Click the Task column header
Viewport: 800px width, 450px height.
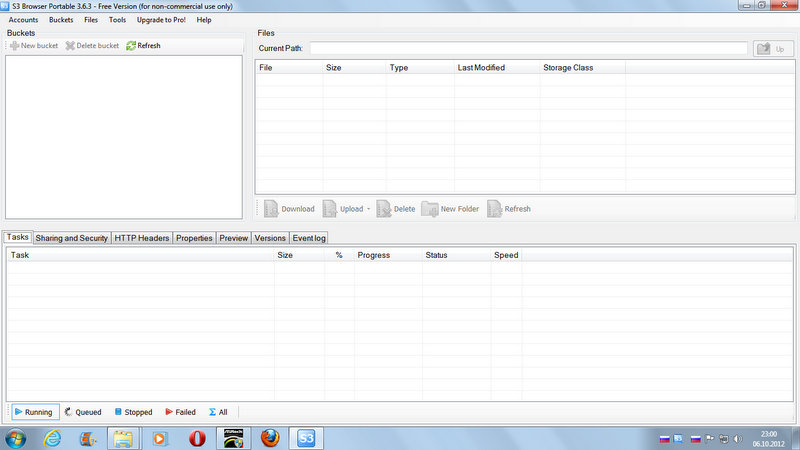click(141, 255)
